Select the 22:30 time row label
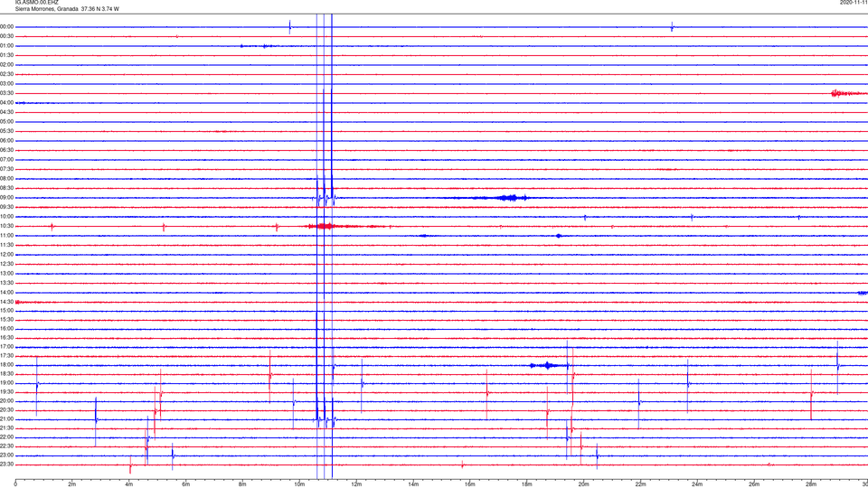 tap(7, 446)
